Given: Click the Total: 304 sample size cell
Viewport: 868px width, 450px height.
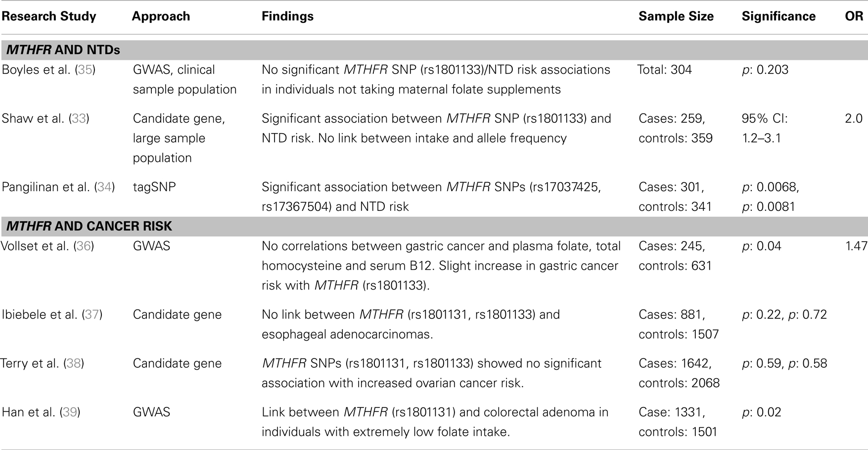Looking at the screenshot, I should tap(665, 70).
